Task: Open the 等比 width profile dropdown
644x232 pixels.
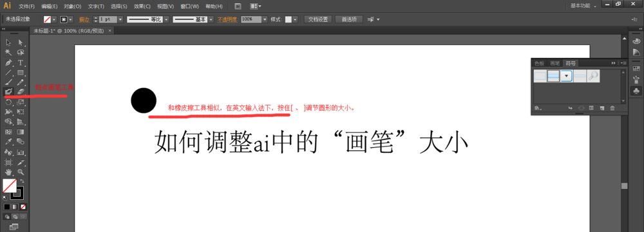Action: (x=166, y=19)
